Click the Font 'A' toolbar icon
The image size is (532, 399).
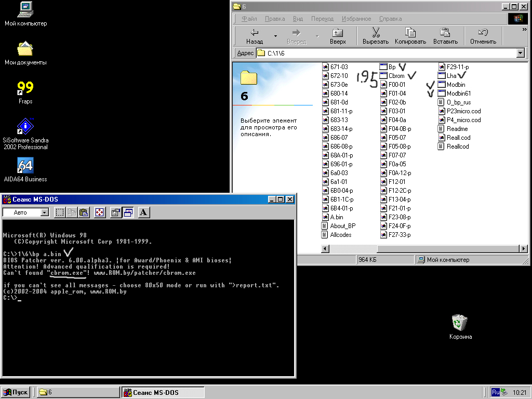[x=144, y=212]
